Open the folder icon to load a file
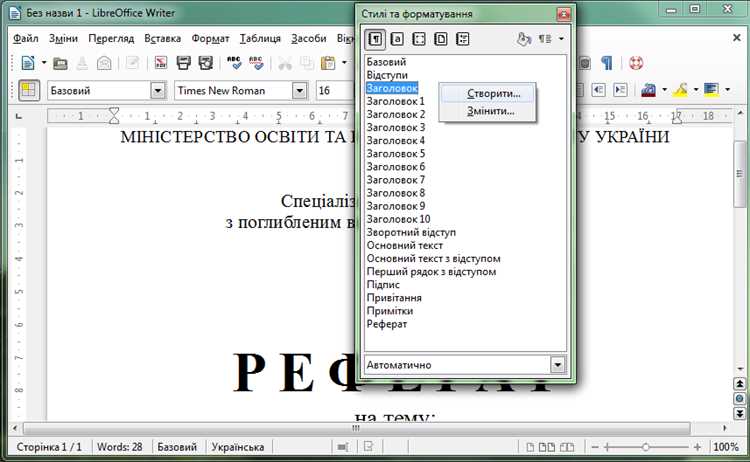This screenshot has height=462, width=750. 60,63
